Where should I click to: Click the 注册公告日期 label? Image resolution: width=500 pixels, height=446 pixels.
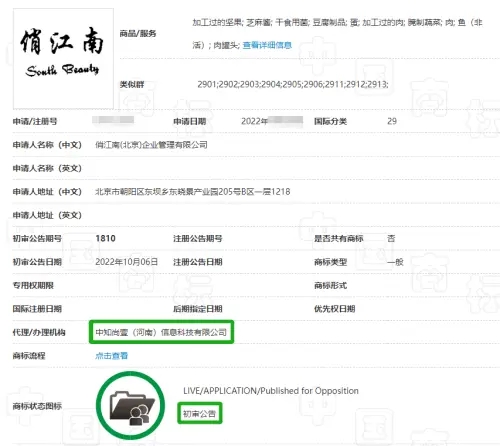coord(198,262)
